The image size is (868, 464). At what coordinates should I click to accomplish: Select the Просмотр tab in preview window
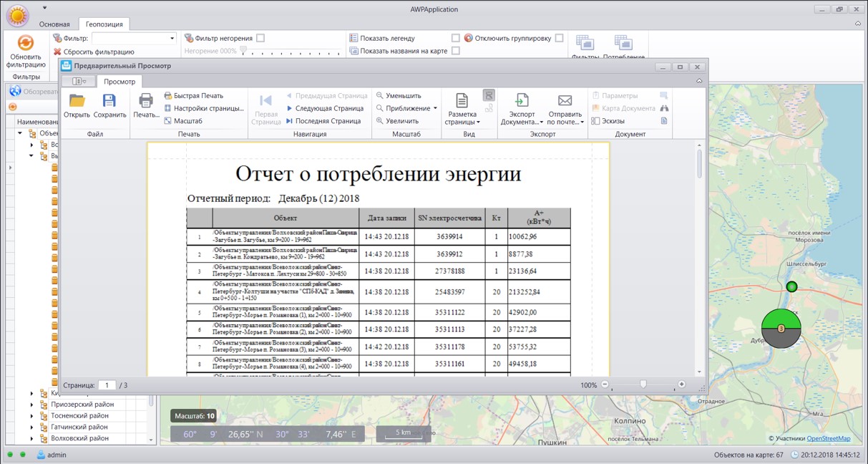pos(120,82)
